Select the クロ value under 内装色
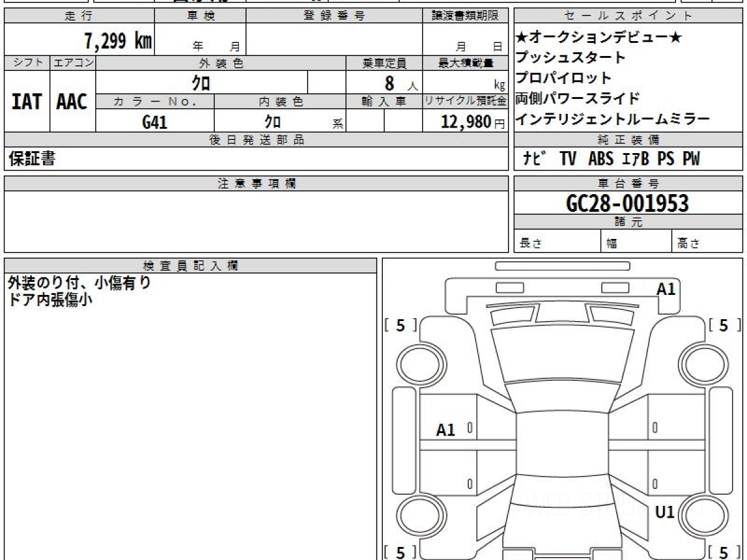Screen dimensions: 747x560 click(273, 122)
